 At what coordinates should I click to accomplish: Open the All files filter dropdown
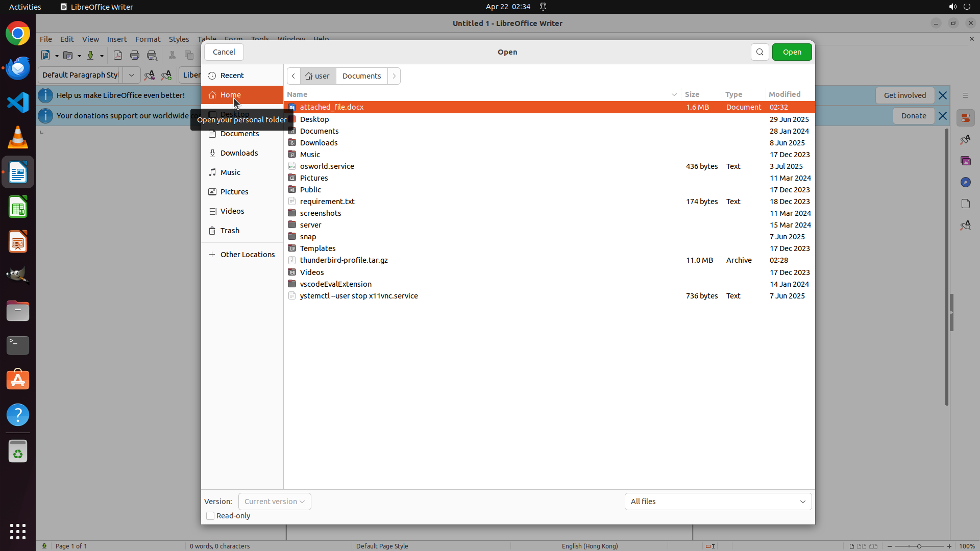[x=718, y=502]
